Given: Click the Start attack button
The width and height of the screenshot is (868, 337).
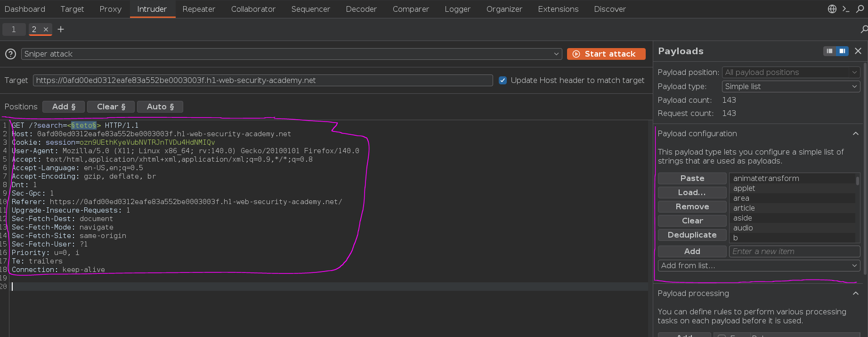Looking at the screenshot, I should [x=606, y=54].
